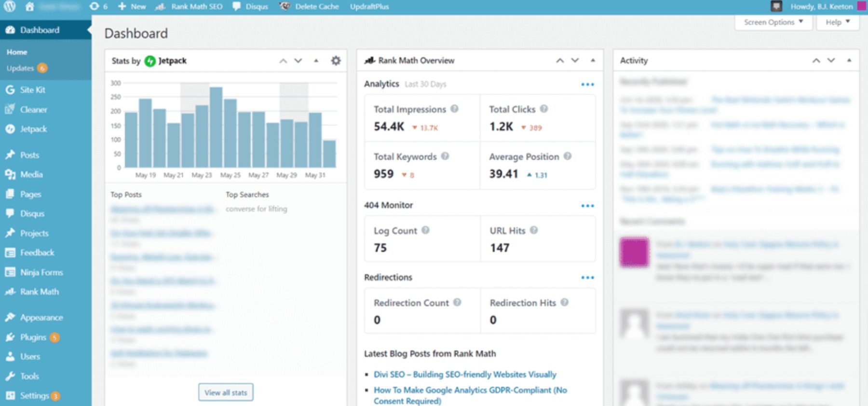
Task: Go to Home under Dashboard
Action: tap(17, 52)
